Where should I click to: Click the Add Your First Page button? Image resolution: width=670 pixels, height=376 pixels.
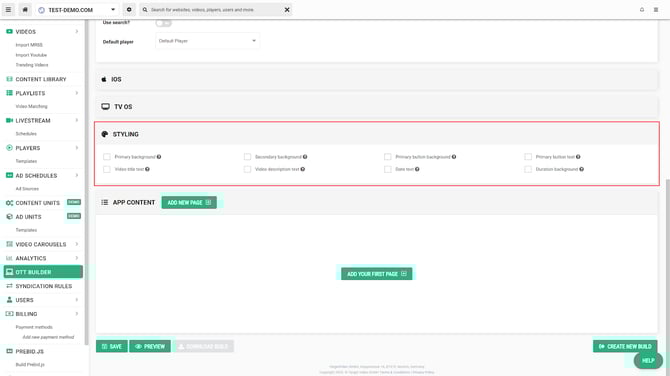click(x=376, y=274)
